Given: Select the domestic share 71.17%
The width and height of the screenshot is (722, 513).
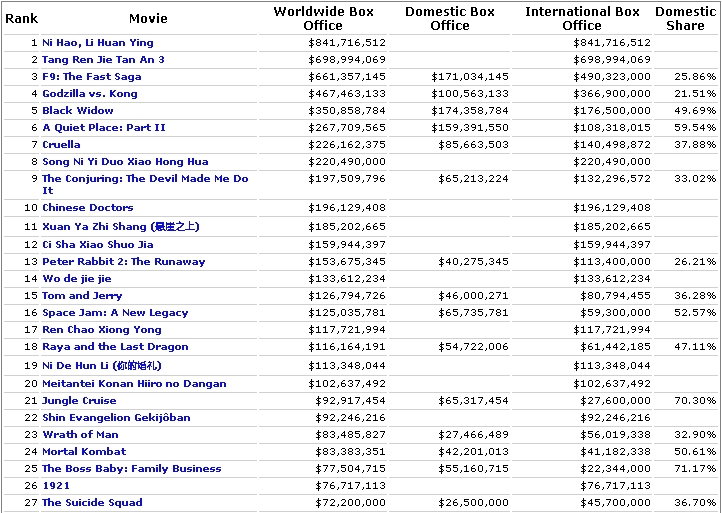Looking at the screenshot, I should (695, 469).
